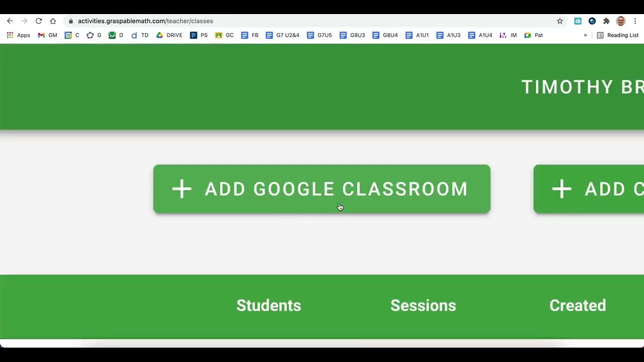Image resolution: width=644 pixels, height=362 pixels.
Task: Click the Sessions column header
Action: (x=423, y=306)
